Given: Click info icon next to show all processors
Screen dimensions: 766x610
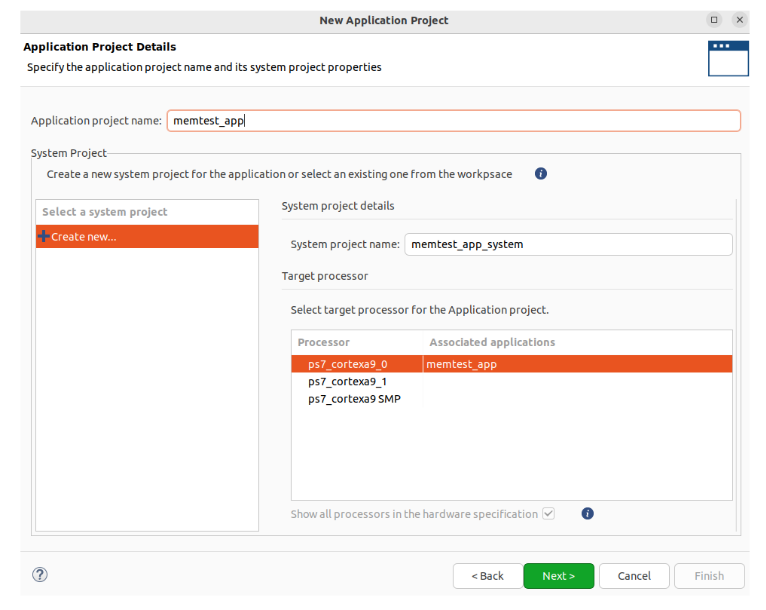Looking at the screenshot, I should coord(587,514).
